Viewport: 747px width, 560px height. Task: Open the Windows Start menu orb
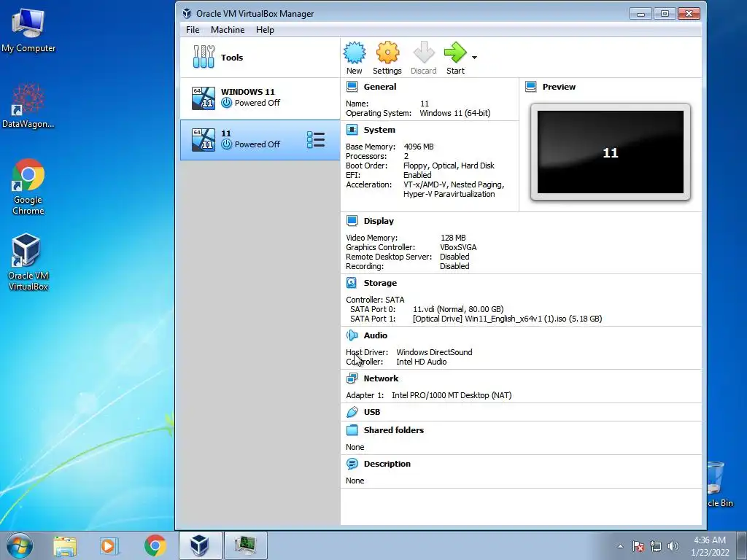[20, 545]
